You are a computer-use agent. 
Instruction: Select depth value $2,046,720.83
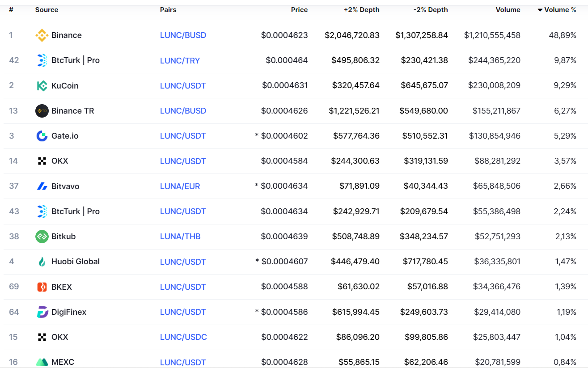(352, 35)
